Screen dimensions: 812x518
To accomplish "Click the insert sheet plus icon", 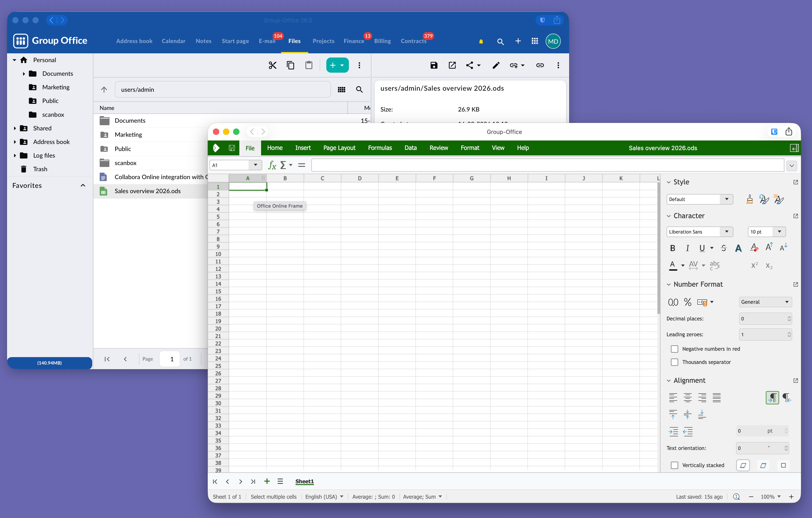I will pyautogui.click(x=267, y=481).
